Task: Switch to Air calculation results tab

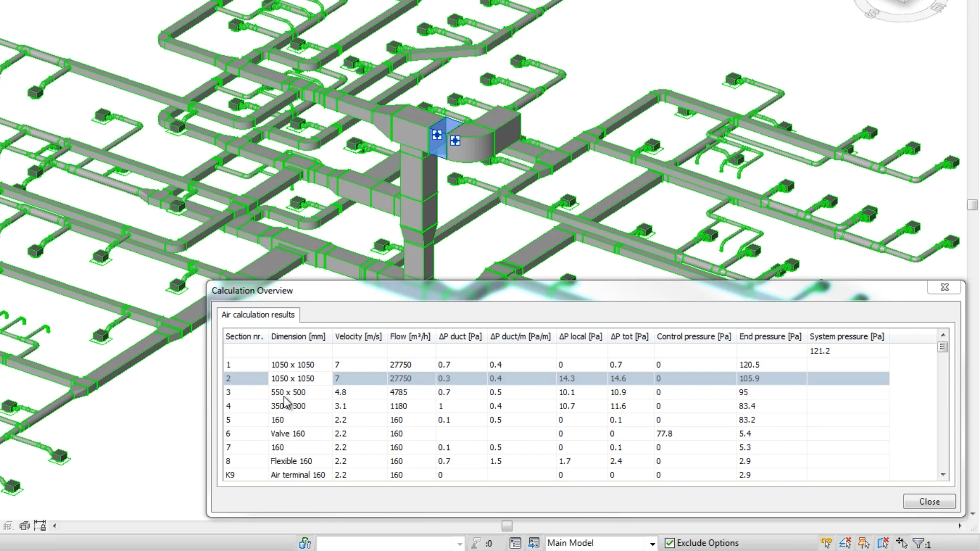Action: pyautogui.click(x=258, y=315)
